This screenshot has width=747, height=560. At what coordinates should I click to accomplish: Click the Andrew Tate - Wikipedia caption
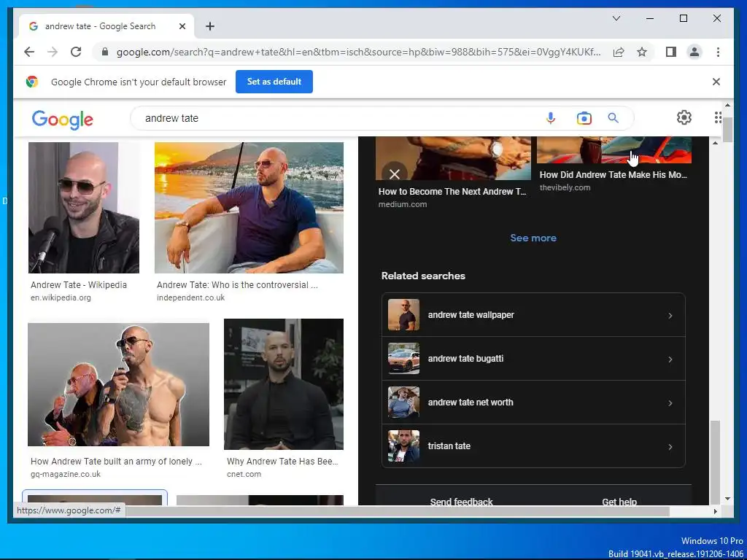tap(79, 285)
